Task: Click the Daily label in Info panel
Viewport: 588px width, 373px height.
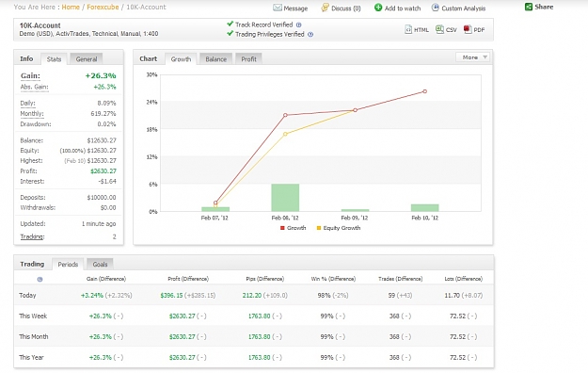Action: point(27,103)
